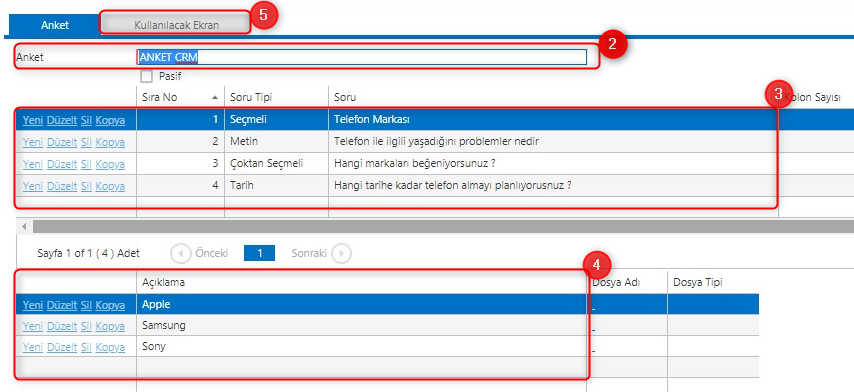Click Yeni in the Samsung row
Image resolution: width=854 pixels, height=392 pixels.
point(33,326)
